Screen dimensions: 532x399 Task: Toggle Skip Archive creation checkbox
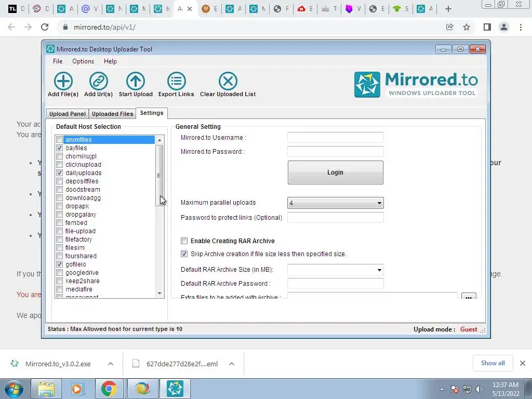184,254
